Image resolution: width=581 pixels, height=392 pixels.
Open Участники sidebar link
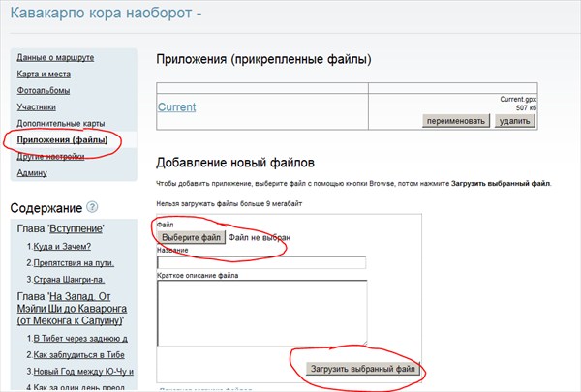coord(37,106)
